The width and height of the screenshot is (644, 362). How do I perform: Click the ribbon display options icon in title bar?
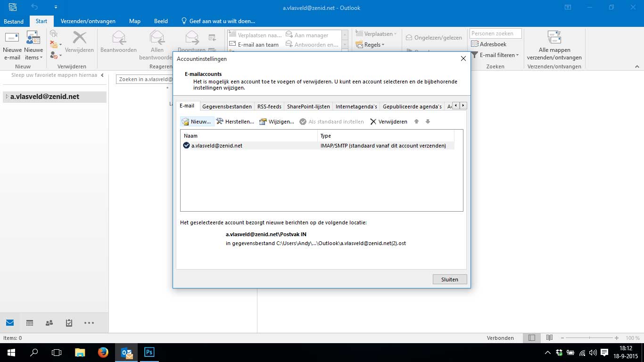(x=568, y=7)
